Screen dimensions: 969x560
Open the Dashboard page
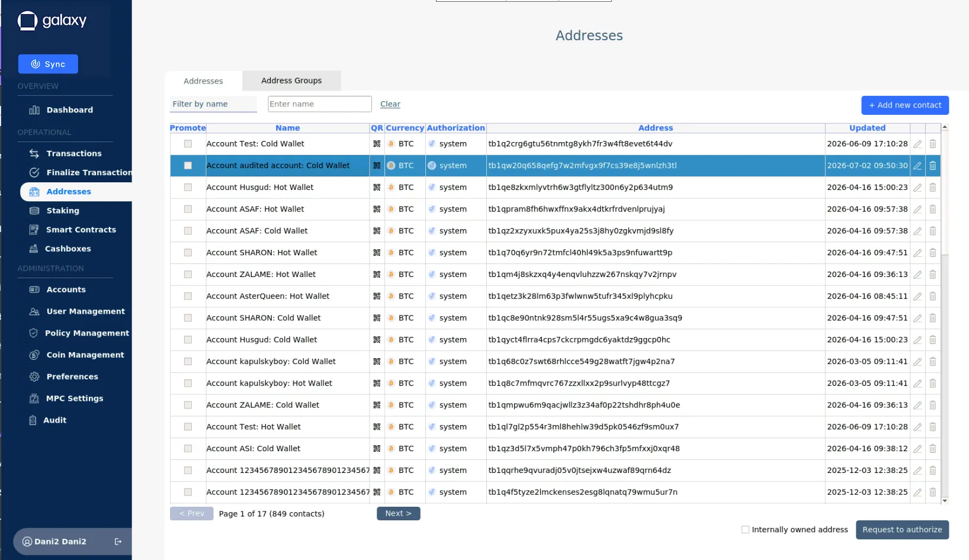[x=70, y=110]
